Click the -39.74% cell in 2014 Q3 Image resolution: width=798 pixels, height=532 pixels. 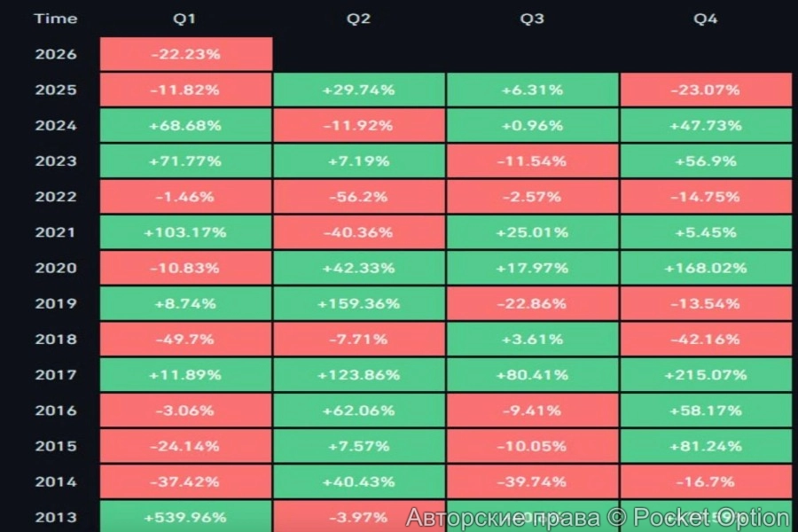click(532, 481)
